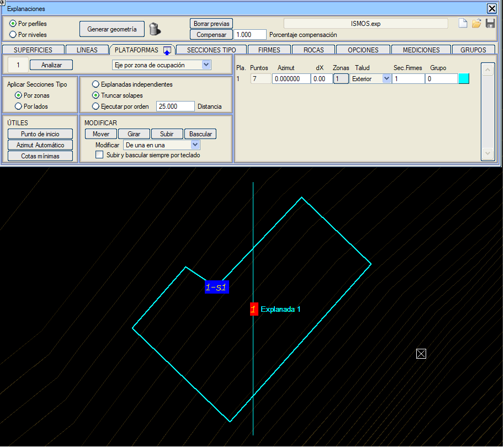This screenshot has width=504, height=447.
Task: Click the trash bin delete icon
Action: tap(155, 29)
